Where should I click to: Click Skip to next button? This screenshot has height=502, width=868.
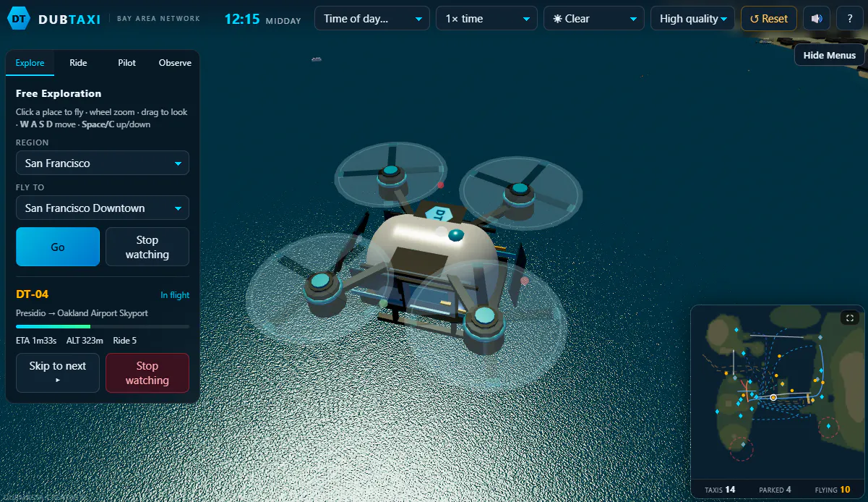pyautogui.click(x=58, y=373)
